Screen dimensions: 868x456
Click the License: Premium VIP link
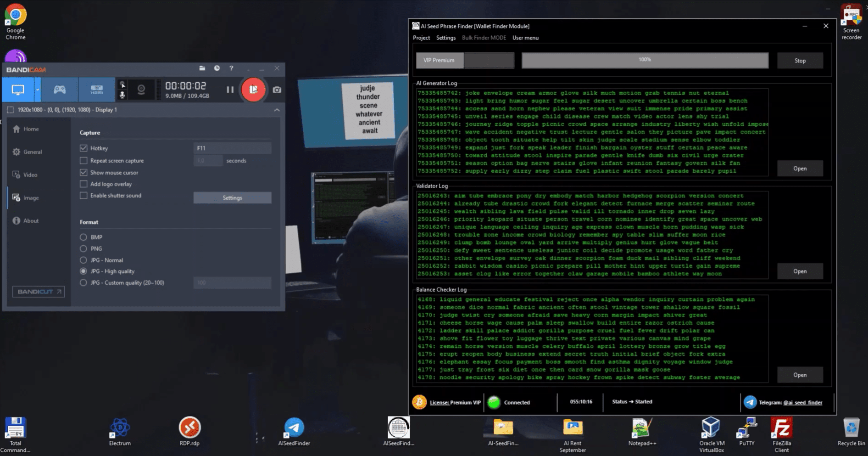455,403
